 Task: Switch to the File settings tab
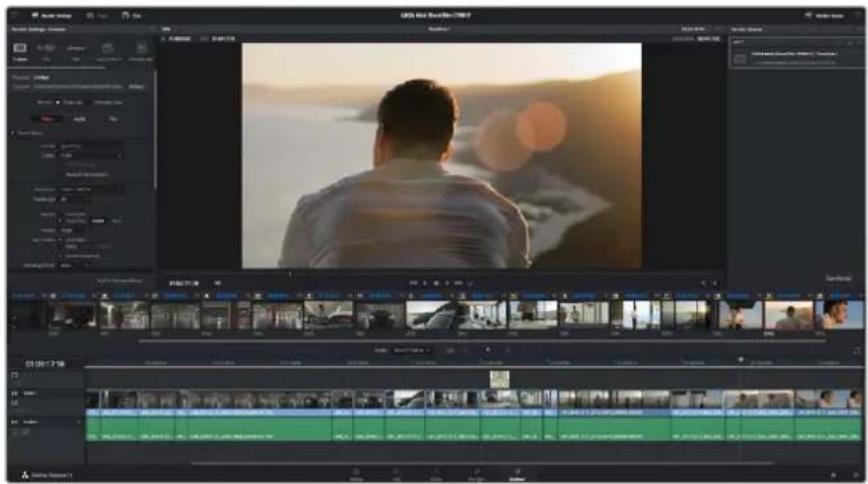[x=113, y=119]
